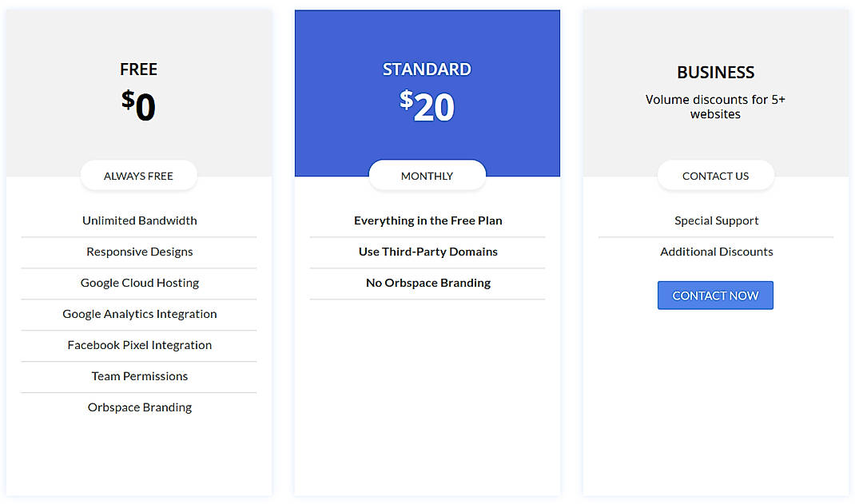Click No Orbspace Branding feature
855x504 pixels.
pyautogui.click(x=427, y=283)
